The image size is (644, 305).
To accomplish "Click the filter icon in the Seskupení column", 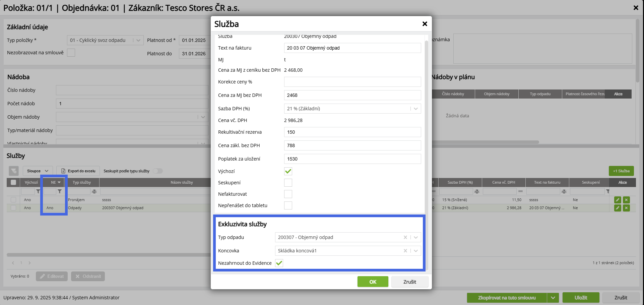I will [607, 191].
